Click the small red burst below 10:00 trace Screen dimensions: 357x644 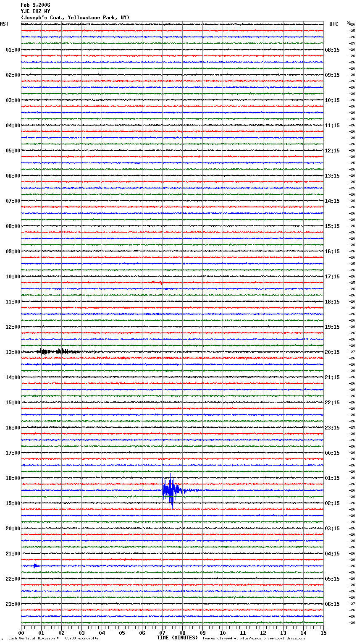[158, 283]
